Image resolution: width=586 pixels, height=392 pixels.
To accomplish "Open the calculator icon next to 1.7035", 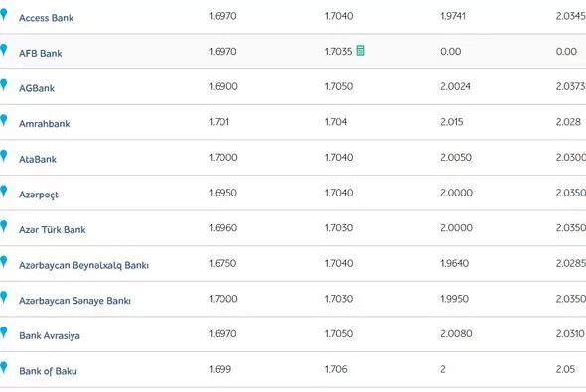I will pos(360,50).
